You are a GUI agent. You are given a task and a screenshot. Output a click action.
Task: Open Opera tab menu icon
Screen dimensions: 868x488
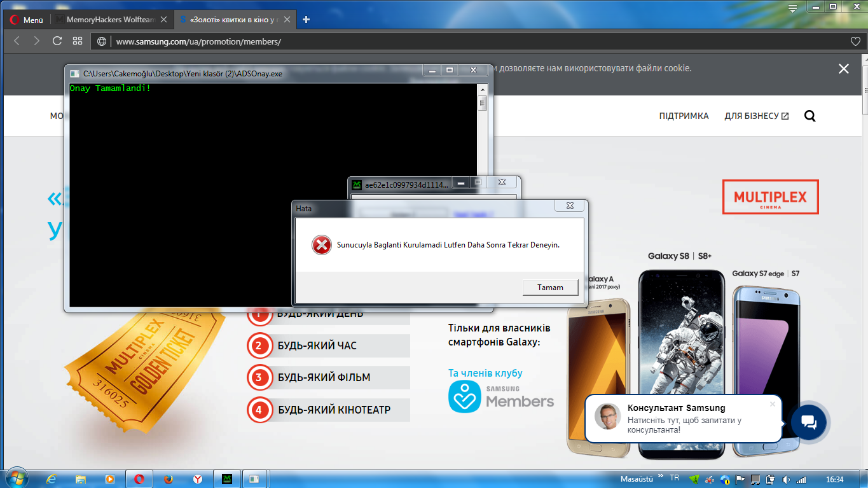[792, 8]
